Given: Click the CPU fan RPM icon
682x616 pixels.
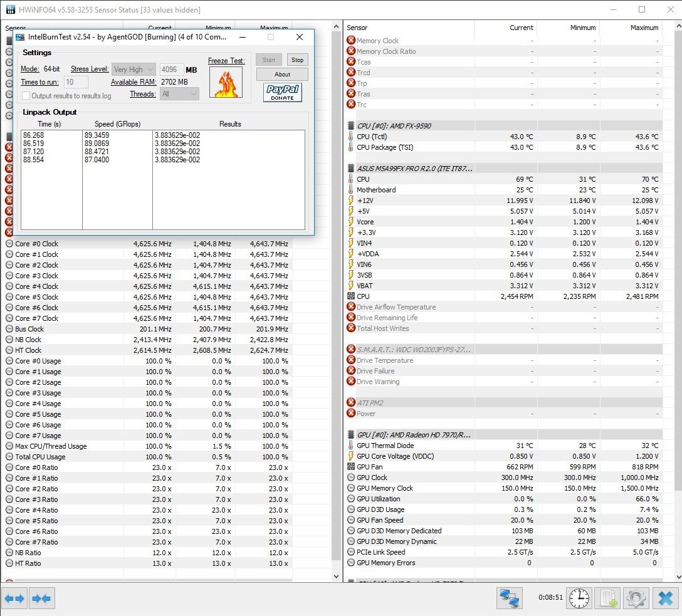Looking at the screenshot, I should [x=350, y=296].
